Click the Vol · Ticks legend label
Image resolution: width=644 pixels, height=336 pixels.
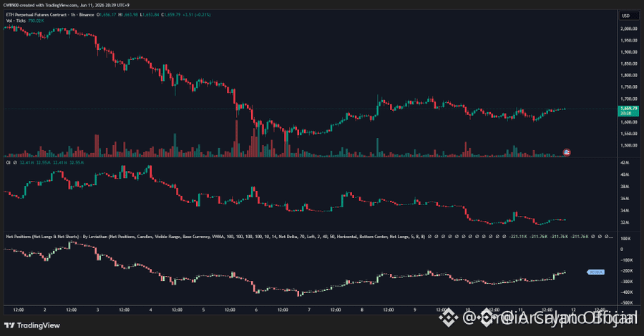coord(16,21)
